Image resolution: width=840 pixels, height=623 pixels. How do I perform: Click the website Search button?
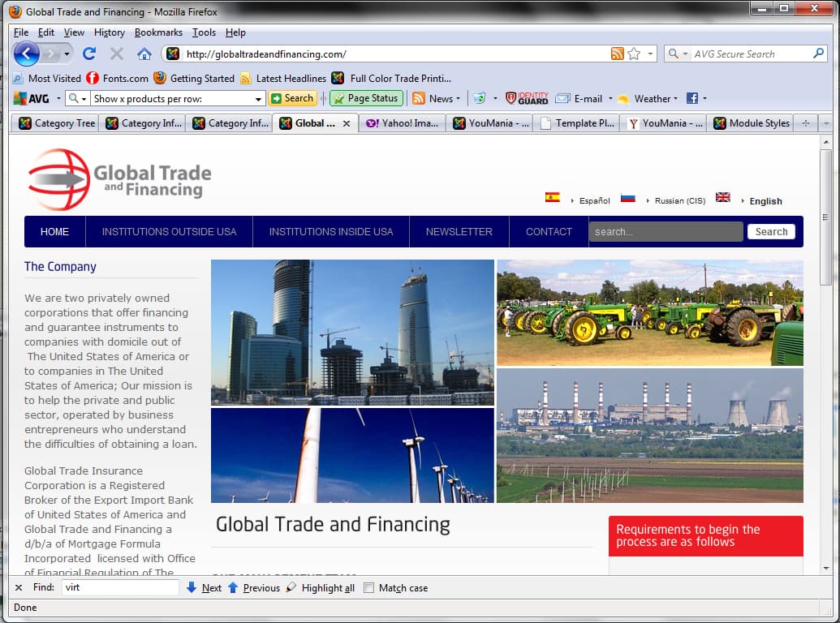click(771, 232)
